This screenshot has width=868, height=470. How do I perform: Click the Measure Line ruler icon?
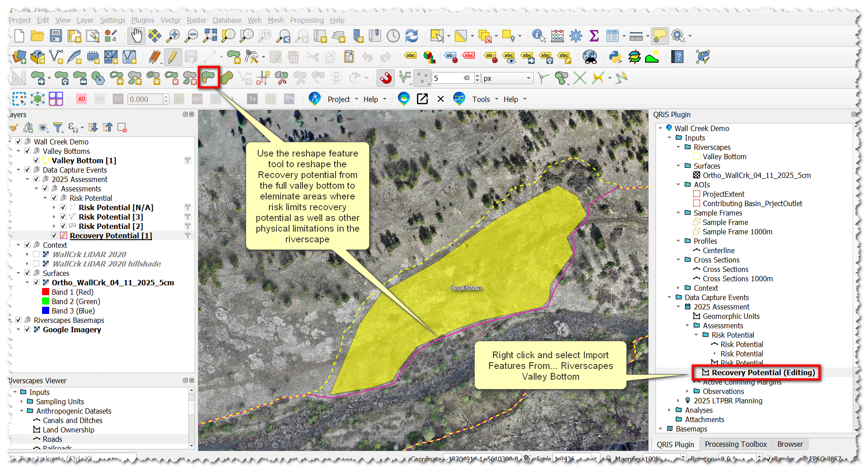click(636, 36)
